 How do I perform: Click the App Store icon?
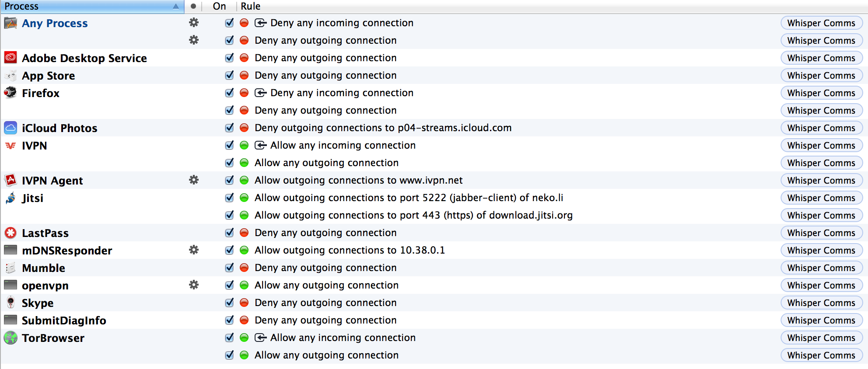(10, 75)
